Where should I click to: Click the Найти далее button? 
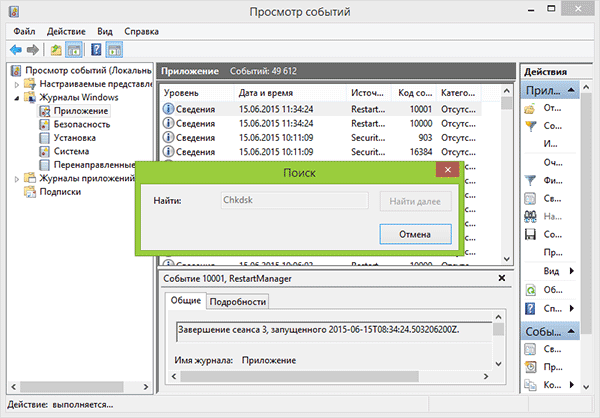(416, 201)
